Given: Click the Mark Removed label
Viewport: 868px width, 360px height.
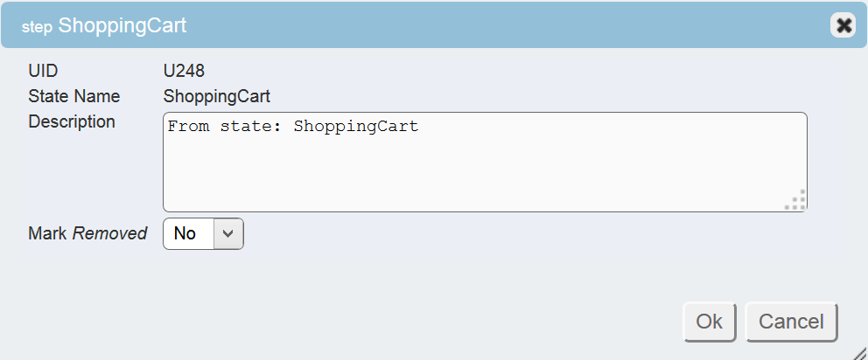Looking at the screenshot, I should coord(87,233).
